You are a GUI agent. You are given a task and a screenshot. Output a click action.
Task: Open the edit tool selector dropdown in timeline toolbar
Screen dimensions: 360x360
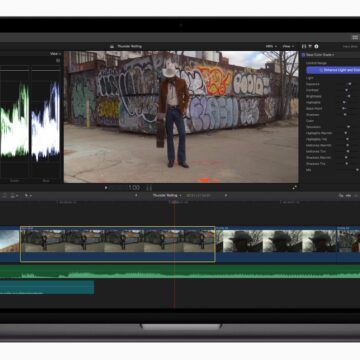tap(28, 196)
